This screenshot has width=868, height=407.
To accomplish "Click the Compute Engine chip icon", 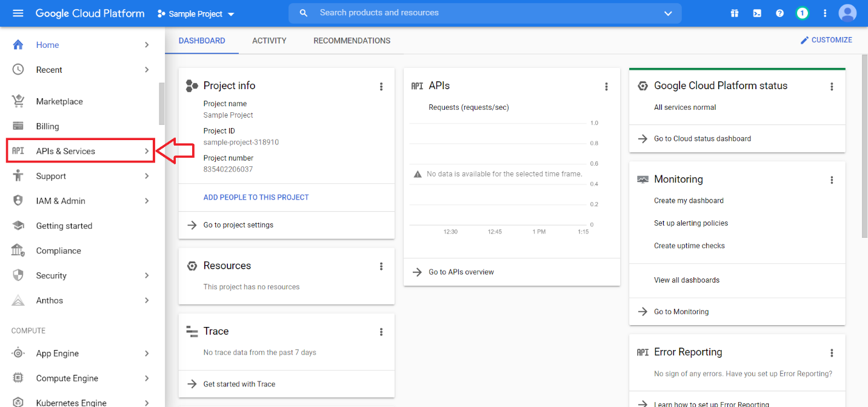I will tap(18, 378).
